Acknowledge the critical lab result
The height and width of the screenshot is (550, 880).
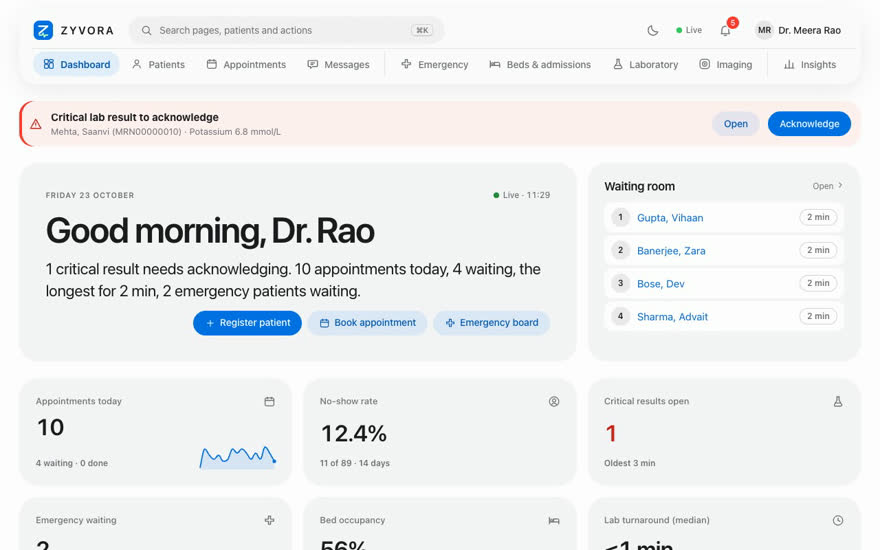click(x=809, y=124)
